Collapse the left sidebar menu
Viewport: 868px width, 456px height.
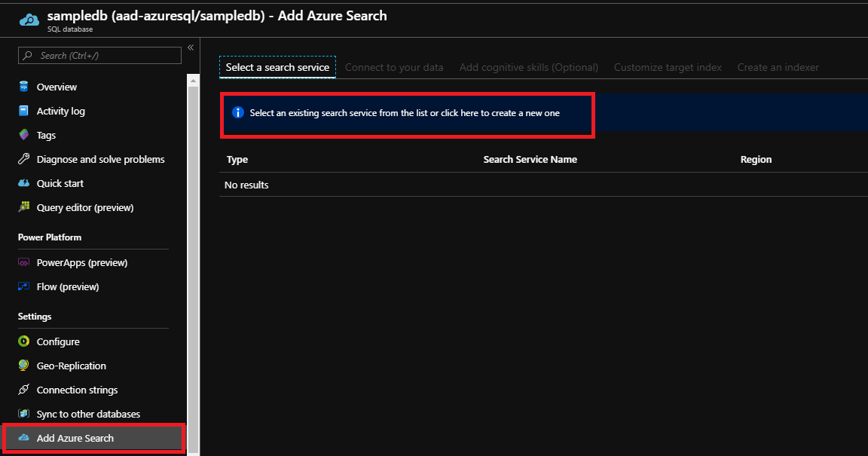[190, 47]
